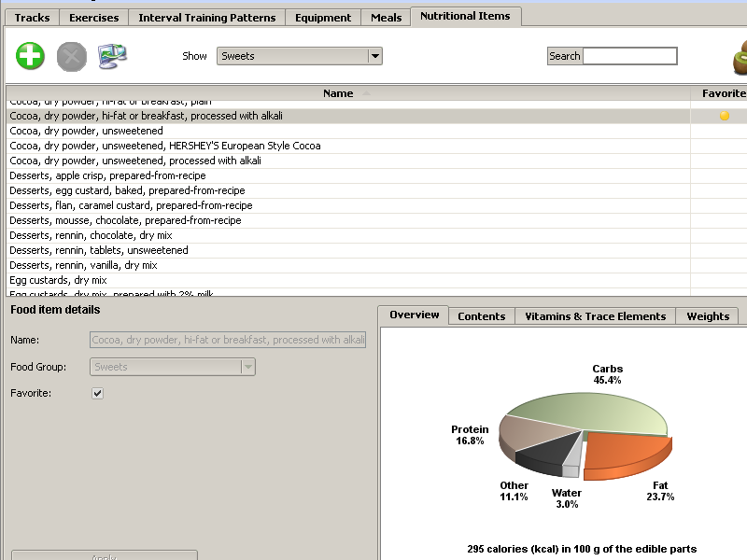Viewport: 747px width, 560px height.
Task: Click the kiwi fruit icon
Action: [739, 58]
